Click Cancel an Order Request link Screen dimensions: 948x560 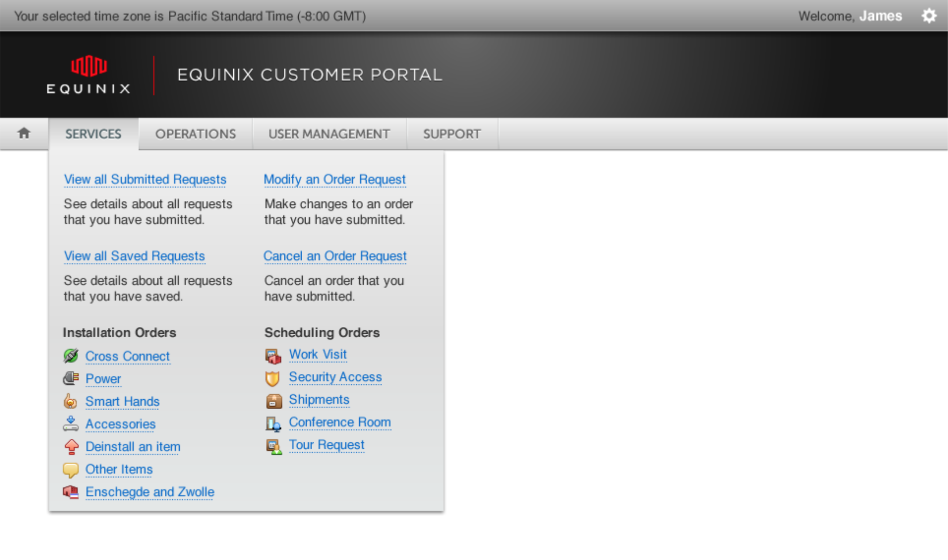(335, 256)
